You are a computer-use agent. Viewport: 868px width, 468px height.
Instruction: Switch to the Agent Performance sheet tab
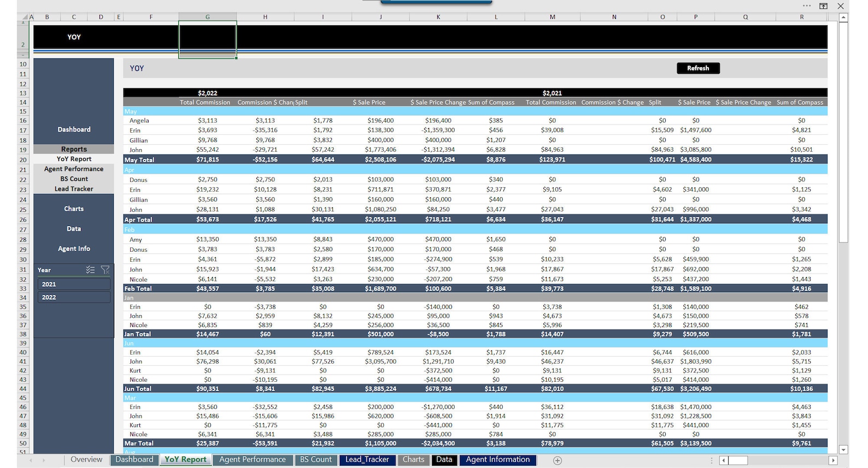[x=253, y=460]
